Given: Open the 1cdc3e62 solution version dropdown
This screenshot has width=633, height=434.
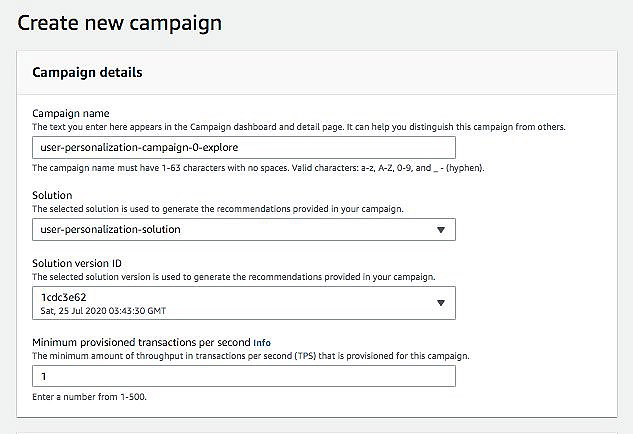Looking at the screenshot, I should coord(244,303).
